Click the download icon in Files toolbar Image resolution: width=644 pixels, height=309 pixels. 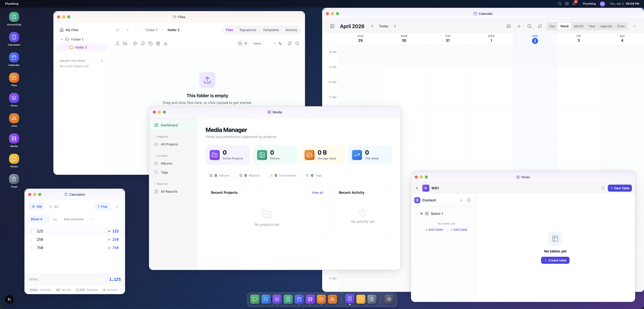(x=165, y=43)
